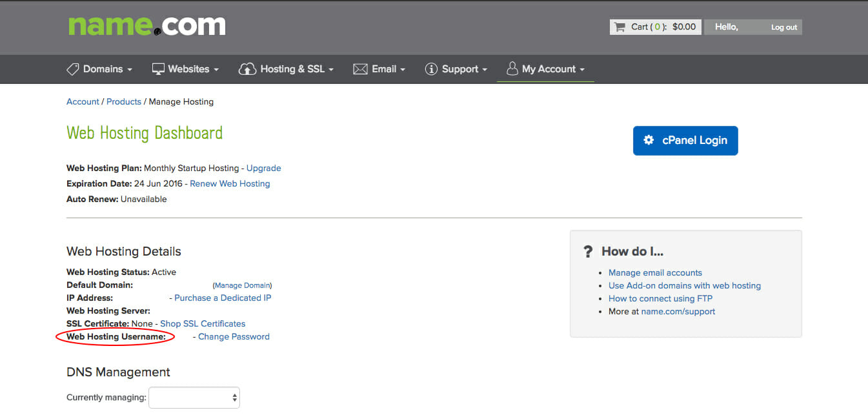The image size is (868, 417).
Task: Click the Hosting & SSL cloud icon
Action: [247, 69]
